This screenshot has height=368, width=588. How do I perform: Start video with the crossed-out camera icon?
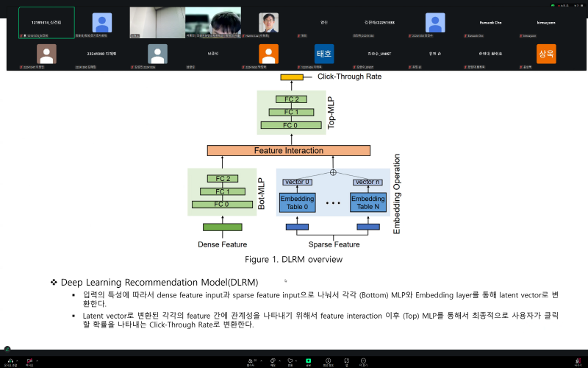[x=29, y=359]
